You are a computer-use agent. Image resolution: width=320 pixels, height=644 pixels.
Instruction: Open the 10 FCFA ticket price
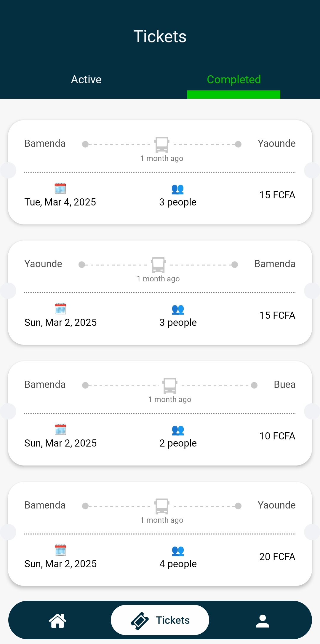click(x=277, y=436)
